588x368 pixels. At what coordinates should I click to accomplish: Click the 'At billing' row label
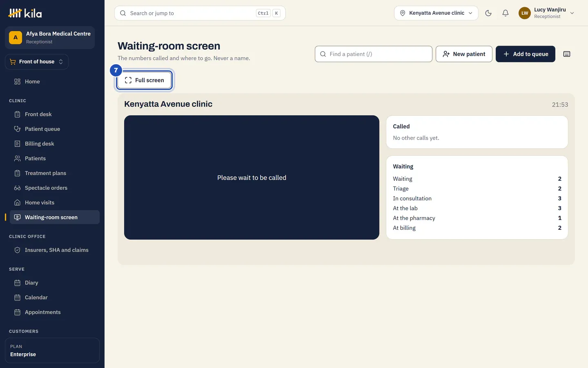(x=404, y=228)
